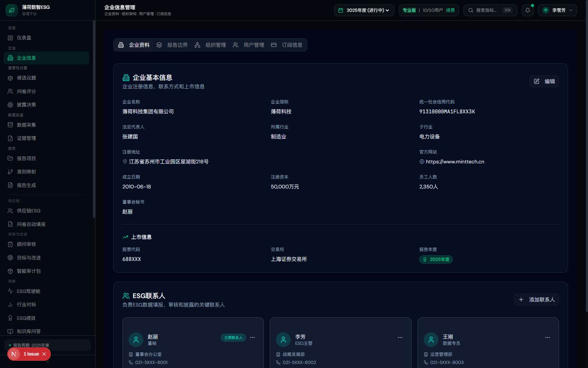Open 仪表盘 in the sidebar
Viewport: 588px width, 368px height.
coord(46,38)
